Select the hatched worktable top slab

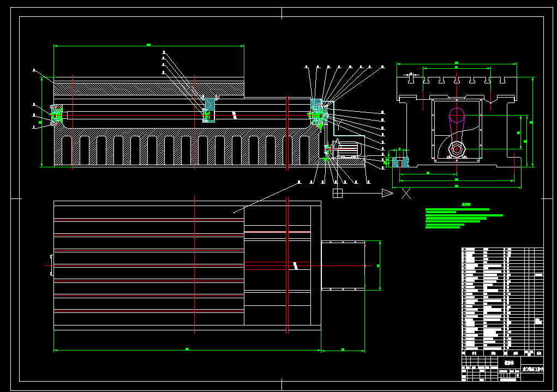(x=149, y=88)
